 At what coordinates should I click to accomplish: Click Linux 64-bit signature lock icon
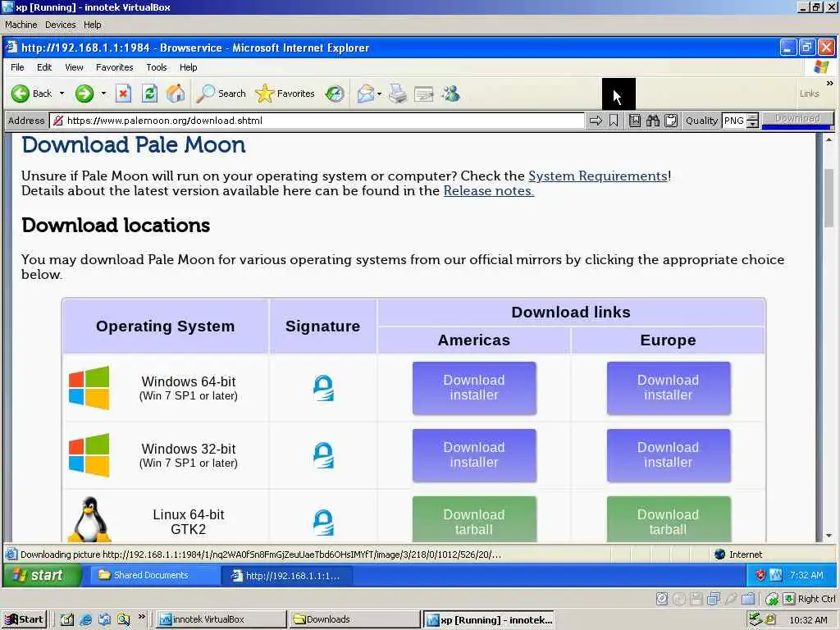[x=323, y=523]
